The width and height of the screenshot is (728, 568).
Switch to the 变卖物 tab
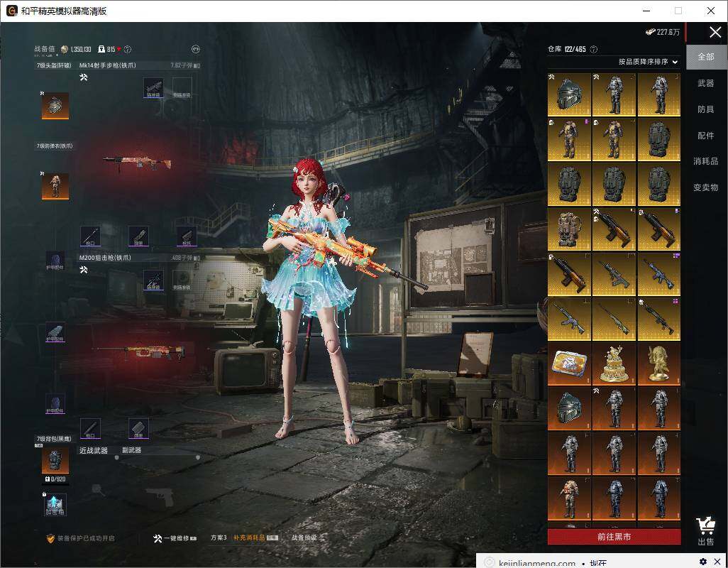tap(706, 187)
